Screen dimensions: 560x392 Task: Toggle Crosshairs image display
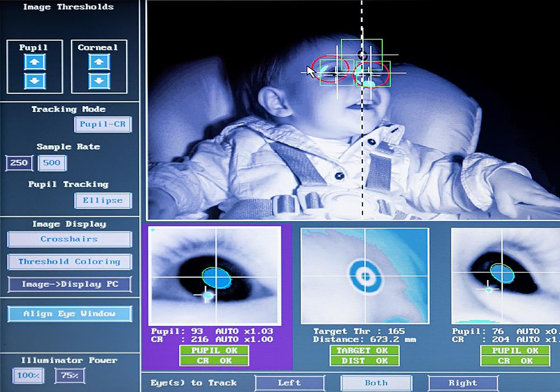[x=69, y=239]
